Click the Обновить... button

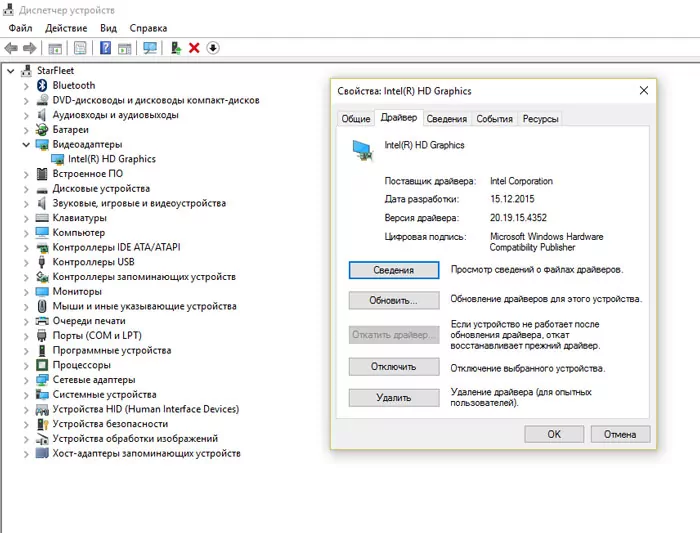pos(394,300)
